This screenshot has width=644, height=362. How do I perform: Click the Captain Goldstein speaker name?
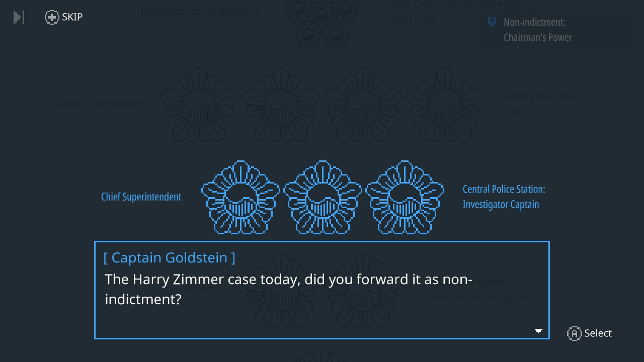point(169,257)
